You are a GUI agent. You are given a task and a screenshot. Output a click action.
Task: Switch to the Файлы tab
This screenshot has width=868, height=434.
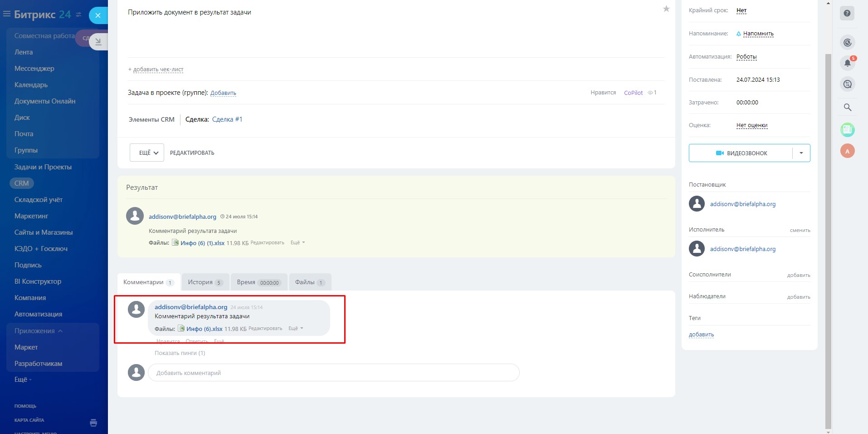309,282
